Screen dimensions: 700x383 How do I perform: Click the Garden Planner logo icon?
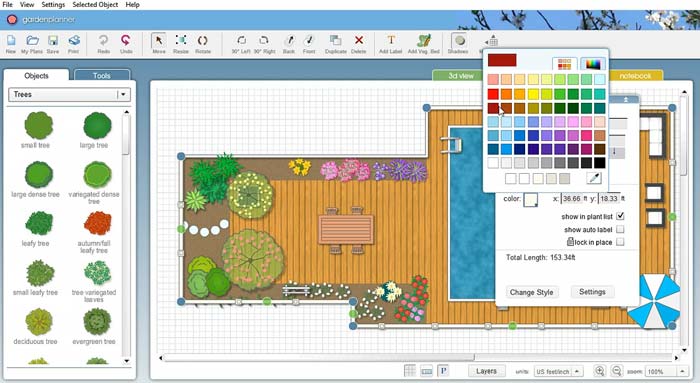coord(12,20)
